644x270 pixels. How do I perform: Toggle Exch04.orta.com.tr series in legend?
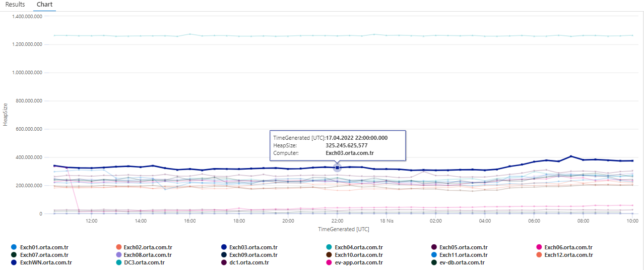pyautogui.click(x=355, y=247)
